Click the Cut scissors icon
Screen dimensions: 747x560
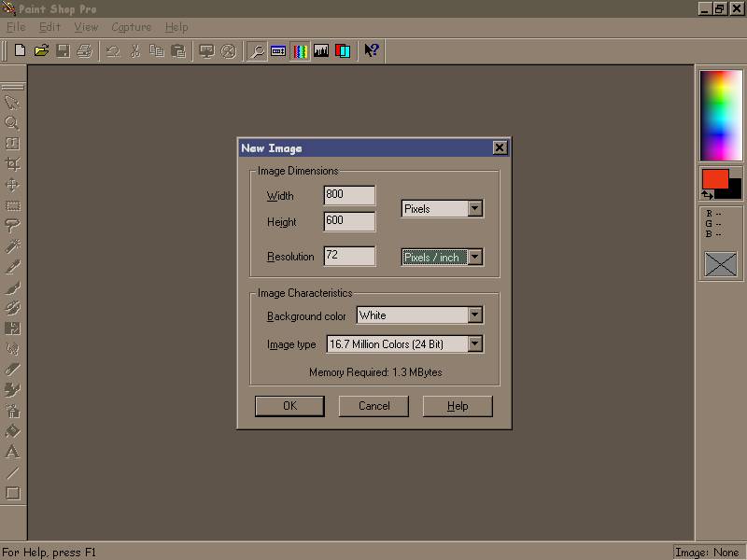[x=135, y=50]
